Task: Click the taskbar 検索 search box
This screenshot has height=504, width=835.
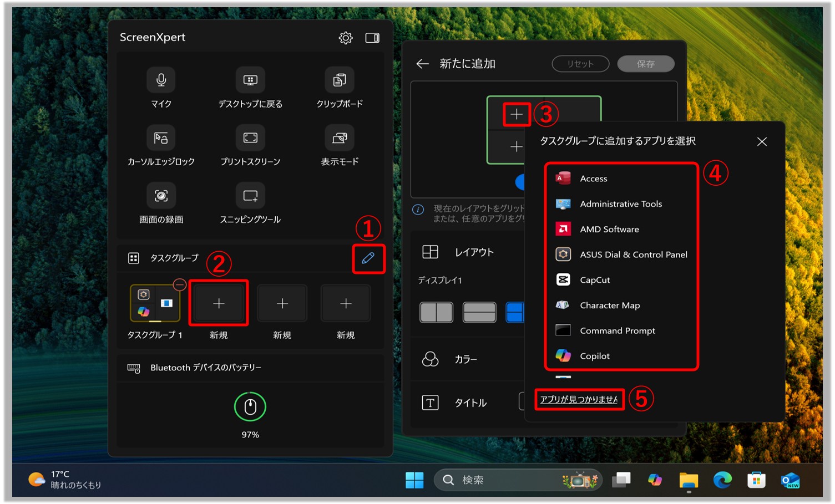Action: 518,480
